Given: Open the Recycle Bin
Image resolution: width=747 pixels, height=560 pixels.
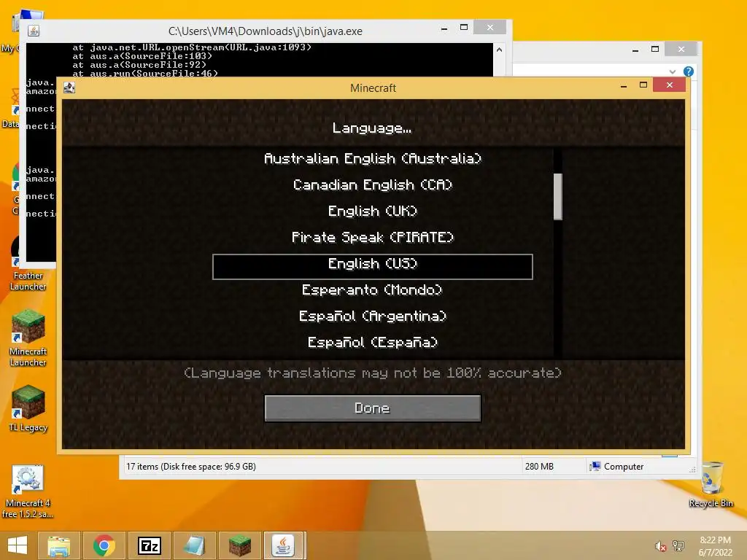Looking at the screenshot, I should point(711,485).
